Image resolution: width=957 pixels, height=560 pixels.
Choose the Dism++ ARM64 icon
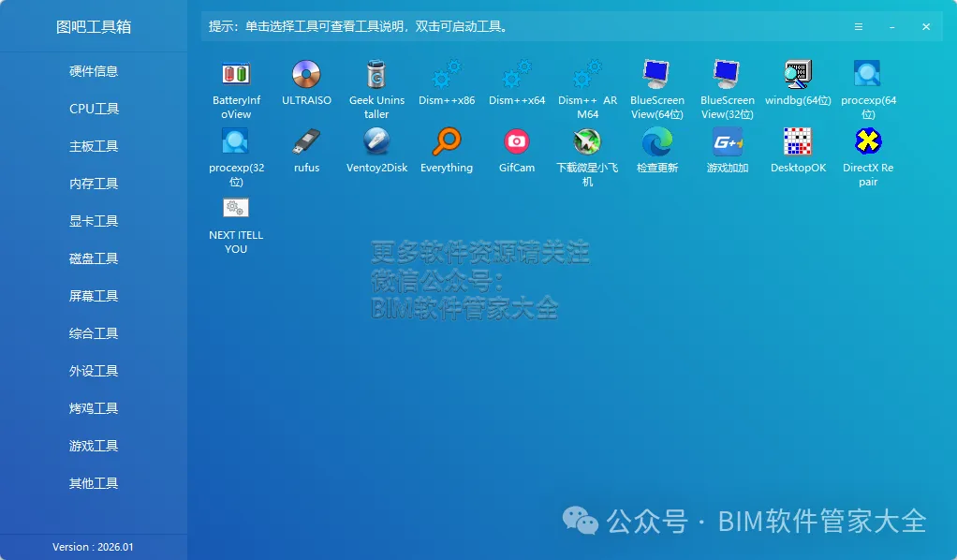click(587, 75)
